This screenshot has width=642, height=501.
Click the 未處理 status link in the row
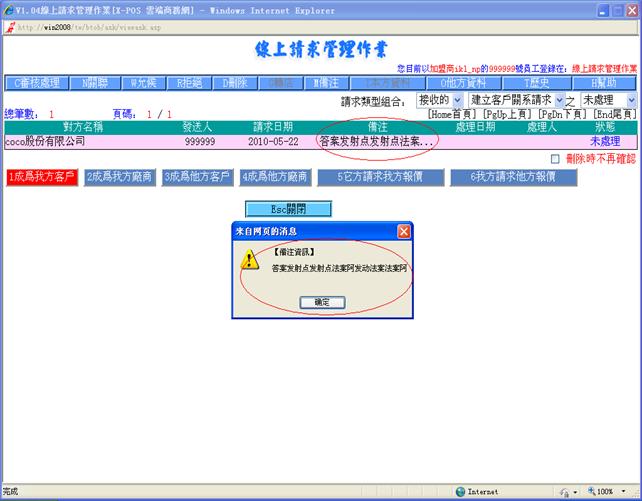[604, 142]
